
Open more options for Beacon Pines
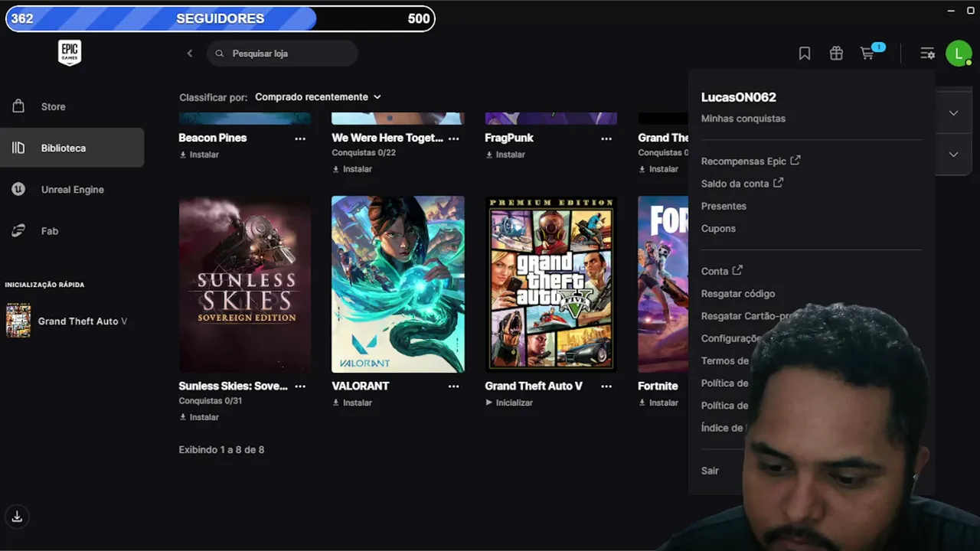[300, 139]
